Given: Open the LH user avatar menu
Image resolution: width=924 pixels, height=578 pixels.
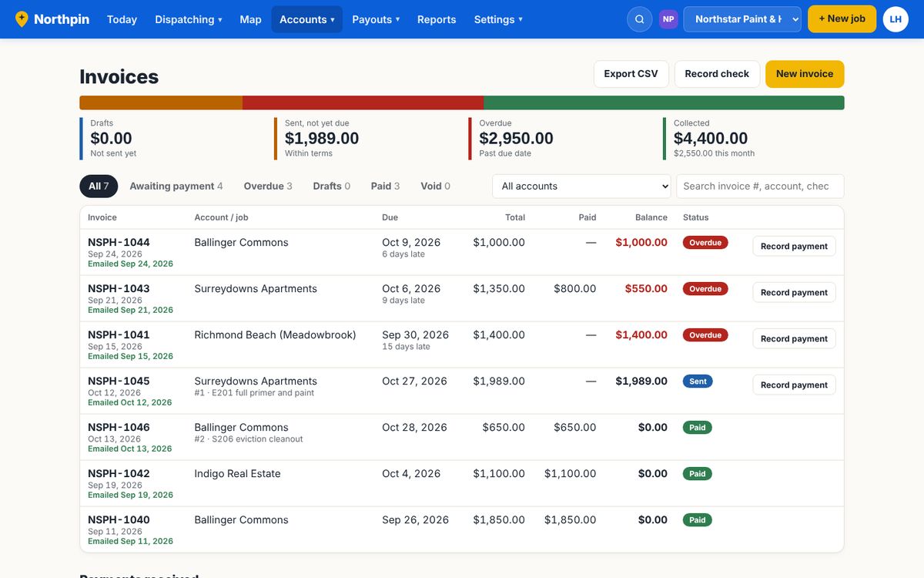Looking at the screenshot, I should [896, 19].
